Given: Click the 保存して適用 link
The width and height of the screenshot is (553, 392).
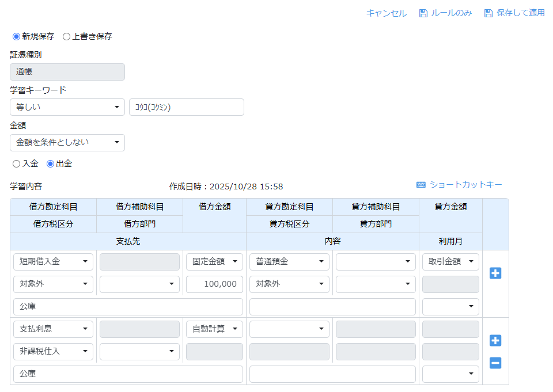Looking at the screenshot, I should [520, 13].
